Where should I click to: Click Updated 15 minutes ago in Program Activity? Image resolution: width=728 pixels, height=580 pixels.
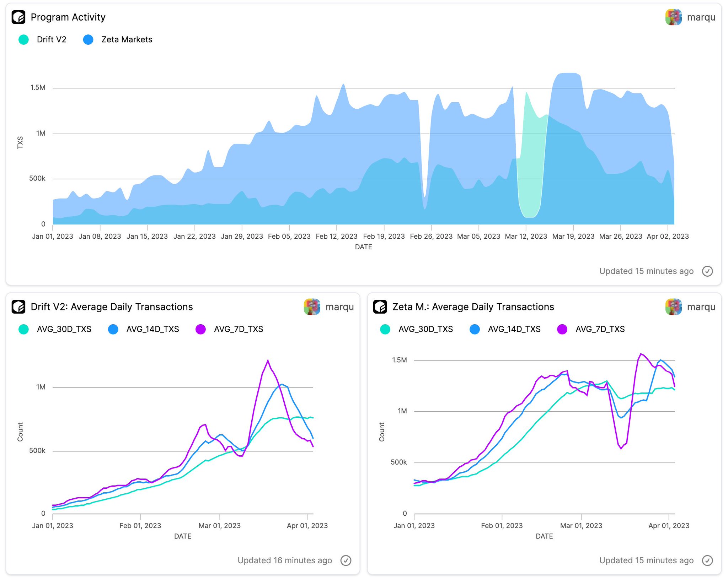[646, 271]
